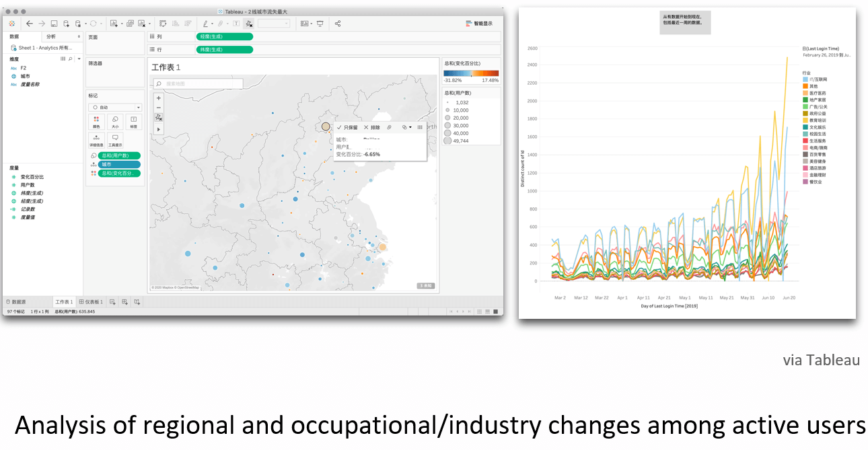868x450 pixels.
Task: Expand the map toolbar arrow flyout
Action: coord(159,128)
